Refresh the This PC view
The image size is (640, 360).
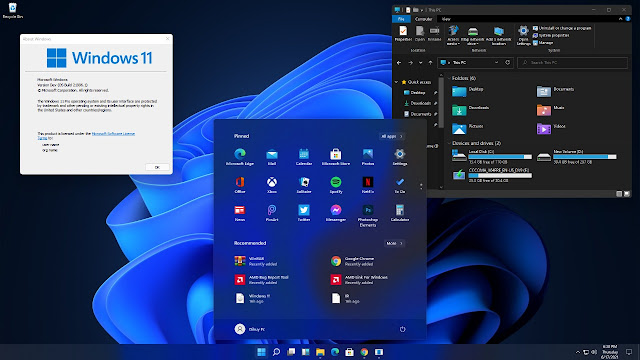[x=508, y=63]
